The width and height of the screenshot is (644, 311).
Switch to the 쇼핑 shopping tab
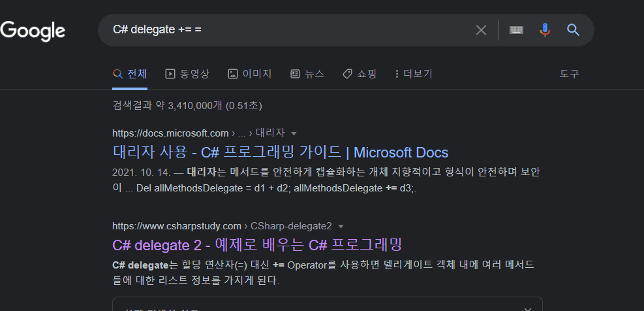tap(360, 74)
